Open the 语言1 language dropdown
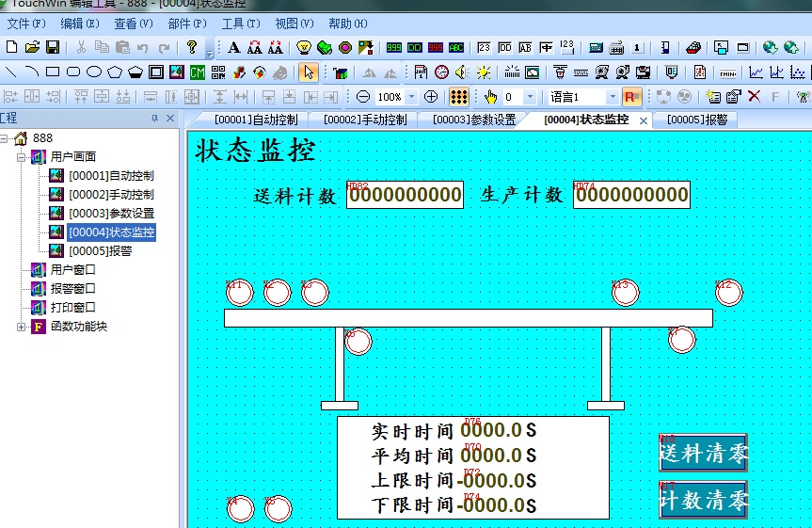812x528 pixels. (613, 96)
